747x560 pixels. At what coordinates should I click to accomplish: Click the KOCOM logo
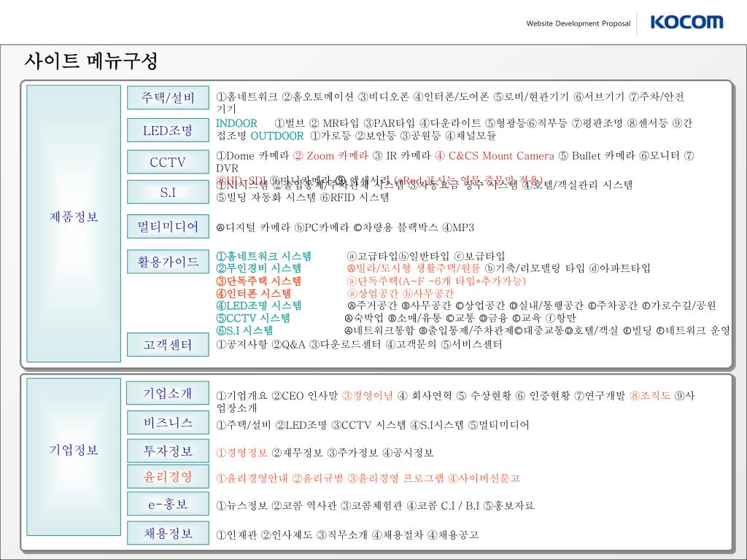686,23
